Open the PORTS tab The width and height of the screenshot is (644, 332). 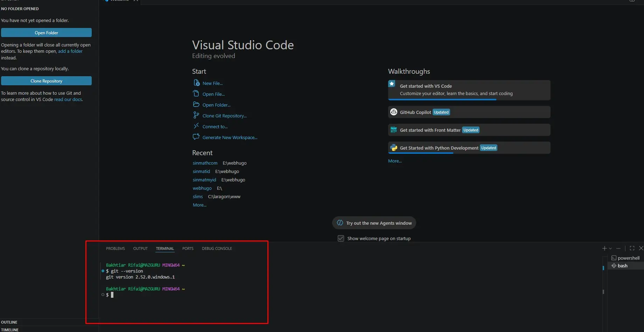(x=188, y=248)
